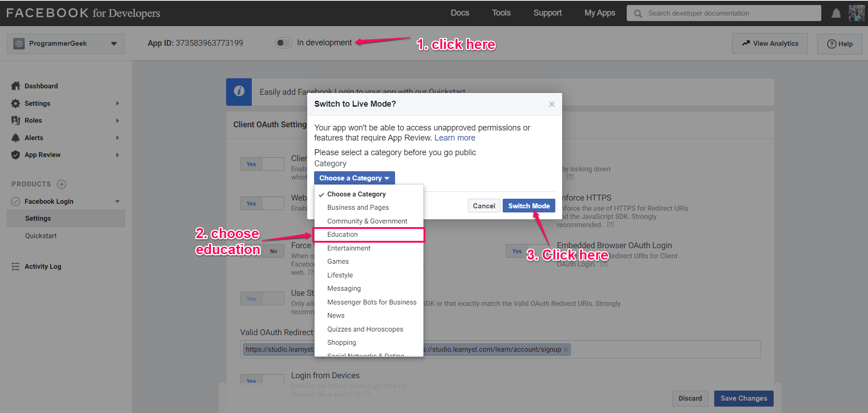Click the App Review shield icon
Viewport: 868px width, 413px height.
click(x=16, y=155)
